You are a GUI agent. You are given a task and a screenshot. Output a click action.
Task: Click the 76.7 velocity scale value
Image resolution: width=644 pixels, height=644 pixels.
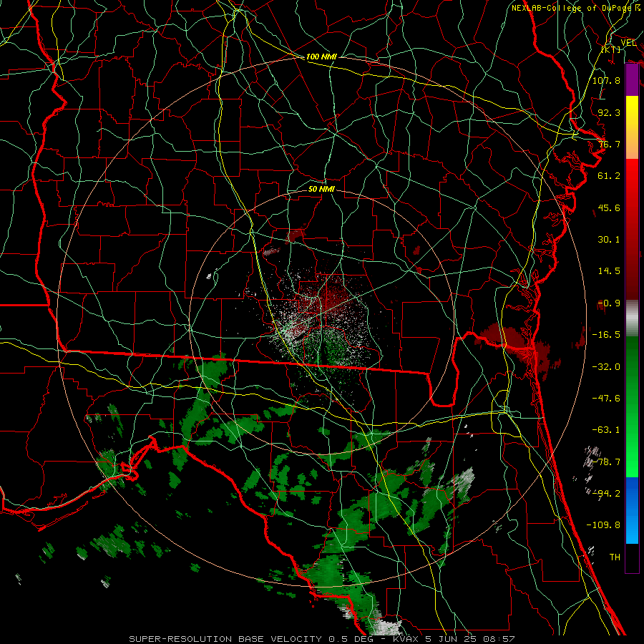coord(609,144)
